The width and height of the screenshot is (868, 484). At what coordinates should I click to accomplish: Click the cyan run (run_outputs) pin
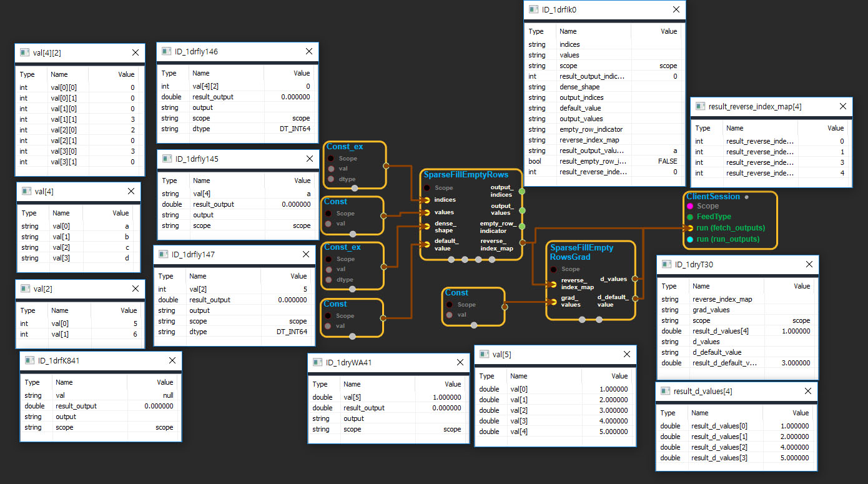tap(690, 239)
